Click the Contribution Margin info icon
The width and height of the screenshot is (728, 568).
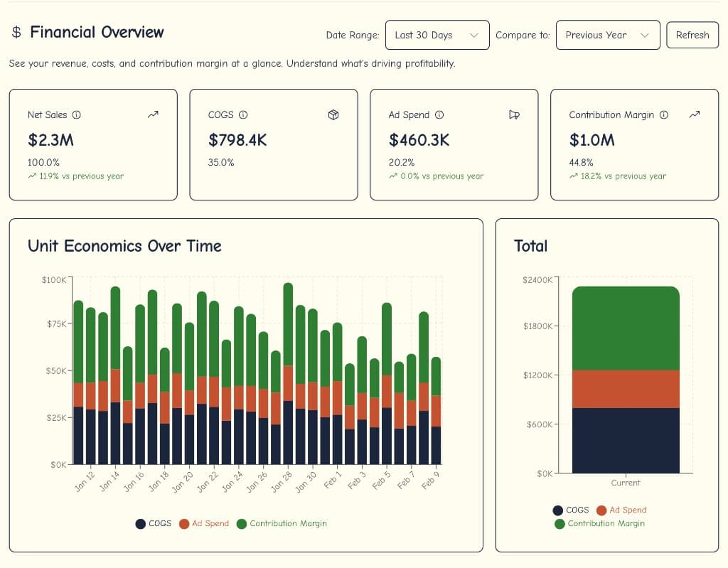(x=664, y=114)
